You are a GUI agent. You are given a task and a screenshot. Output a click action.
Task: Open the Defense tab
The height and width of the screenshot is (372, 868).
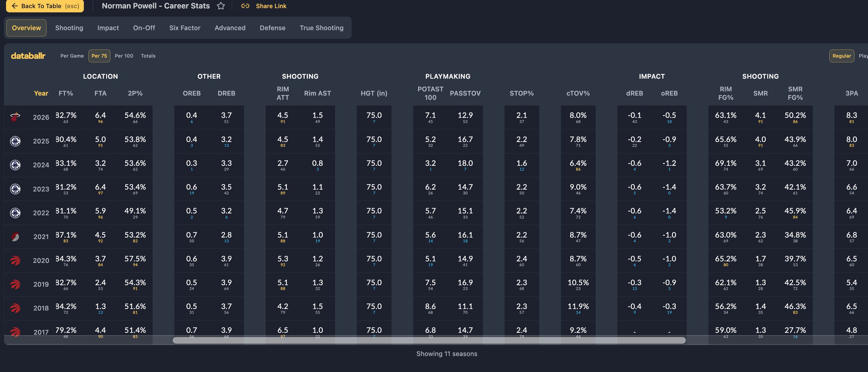pos(273,28)
